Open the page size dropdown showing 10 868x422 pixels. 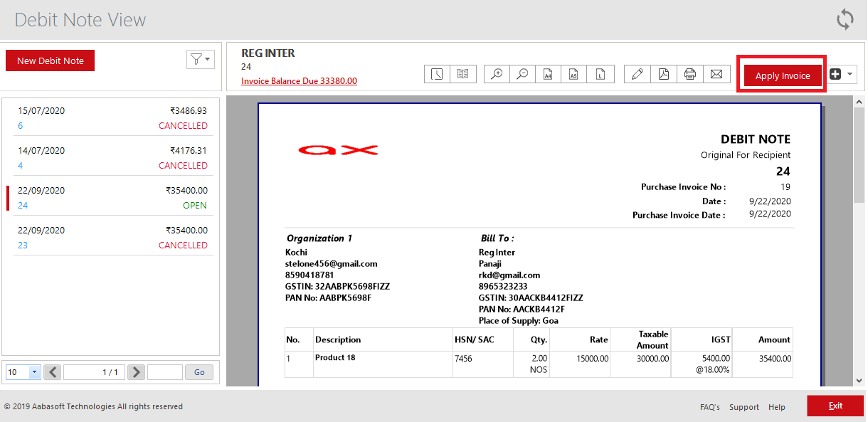(21, 371)
